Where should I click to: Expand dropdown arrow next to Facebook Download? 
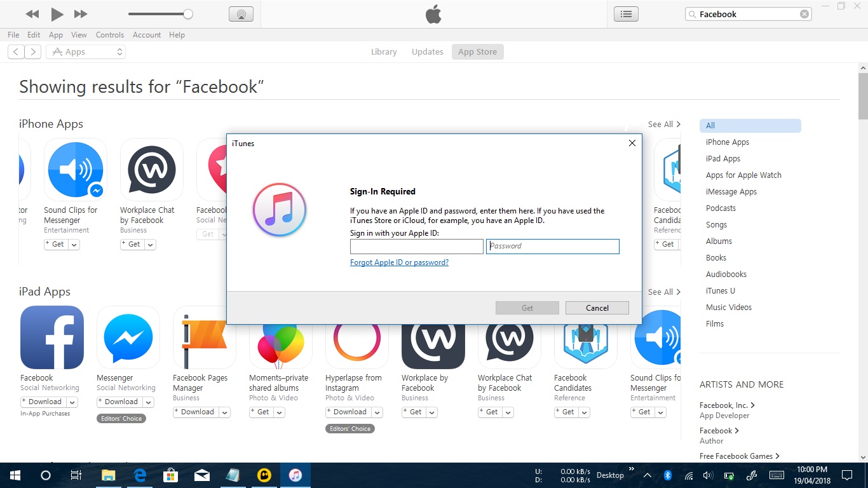[72, 402]
